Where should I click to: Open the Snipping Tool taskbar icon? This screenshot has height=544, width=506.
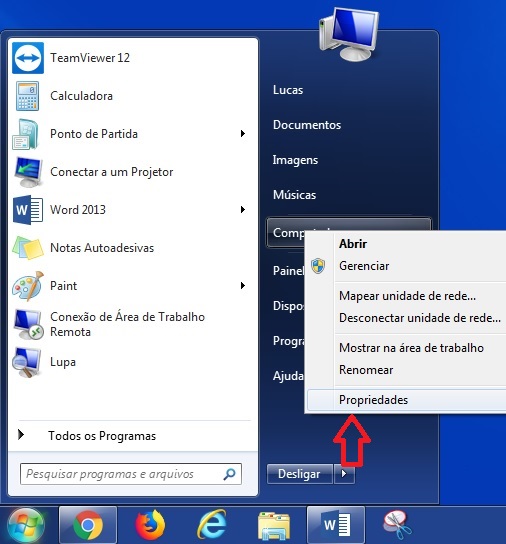(397, 525)
